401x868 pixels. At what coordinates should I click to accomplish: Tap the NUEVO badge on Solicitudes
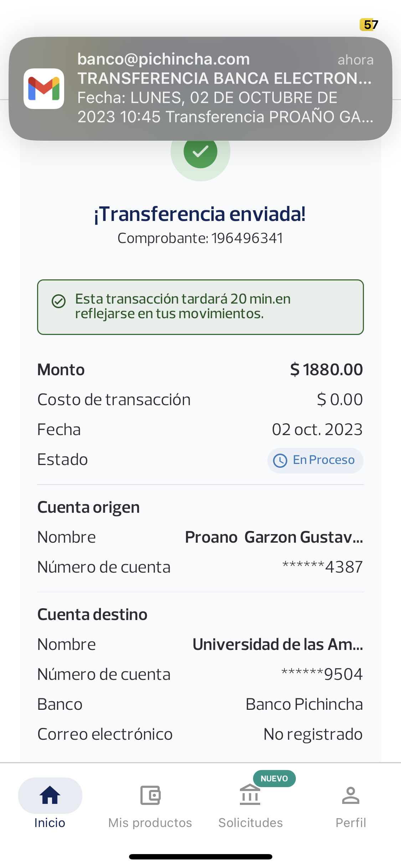274,779
